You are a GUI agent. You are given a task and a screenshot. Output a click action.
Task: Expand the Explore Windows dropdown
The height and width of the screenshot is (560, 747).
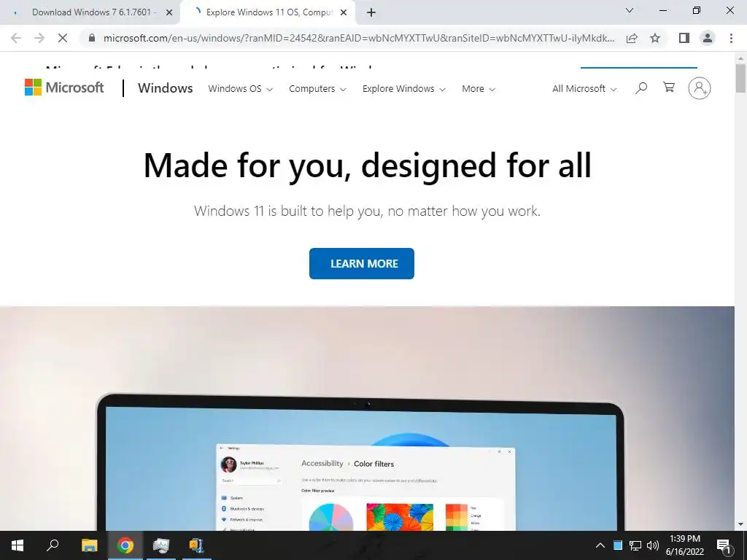[404, 88]
